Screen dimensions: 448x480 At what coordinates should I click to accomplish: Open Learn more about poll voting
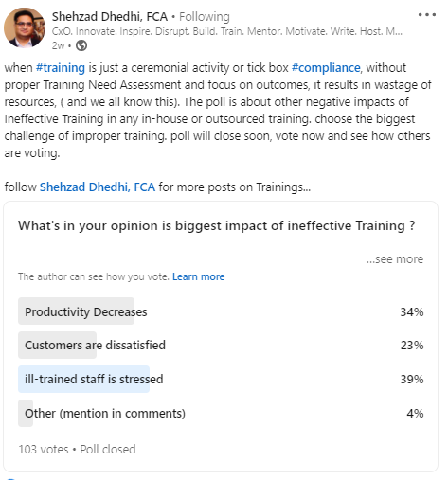198,276
